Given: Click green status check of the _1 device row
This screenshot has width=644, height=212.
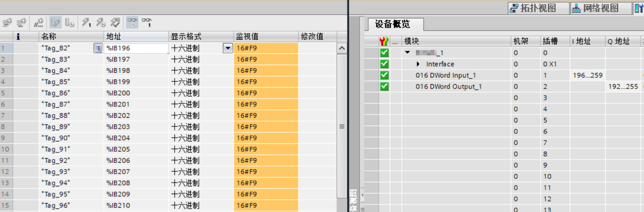Looking at the screenshot, I should point(384,53).
